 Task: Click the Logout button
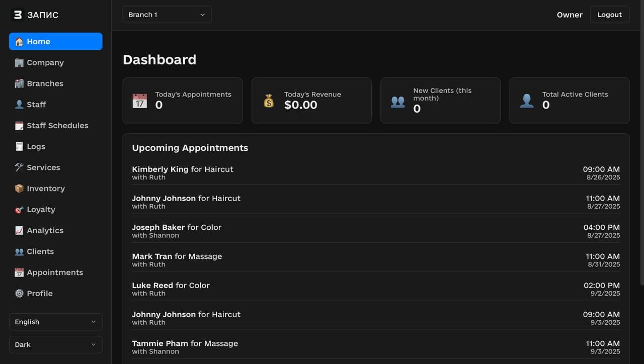point(609,15)
